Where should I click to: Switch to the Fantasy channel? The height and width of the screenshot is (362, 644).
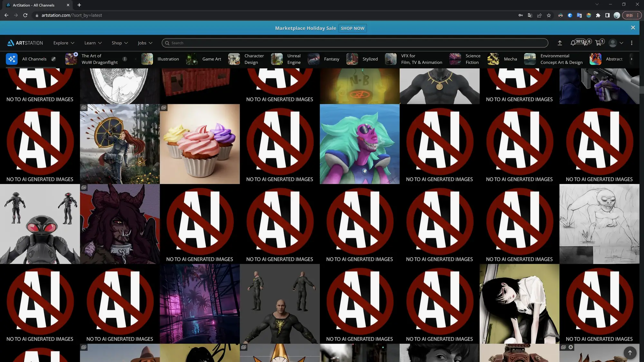324,59
